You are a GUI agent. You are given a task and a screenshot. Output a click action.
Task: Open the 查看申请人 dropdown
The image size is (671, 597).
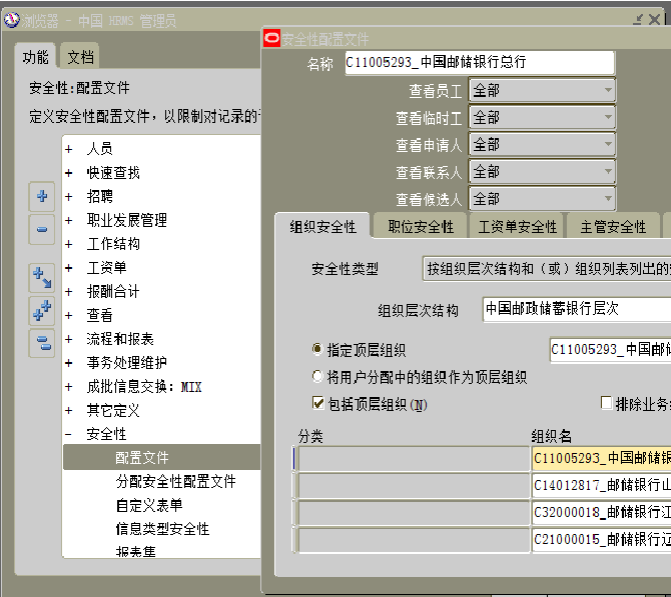click(542, 145)
